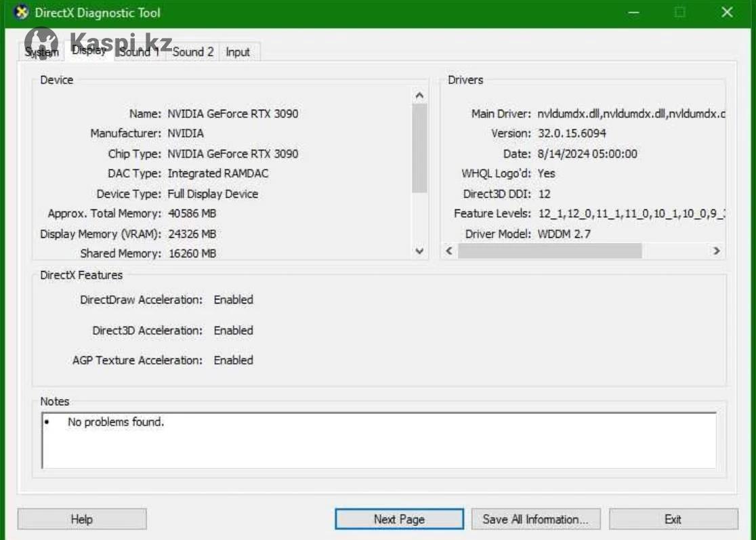
Task: Click DirectDraw Acceleration Enabled value
Action: click(233, 300)
